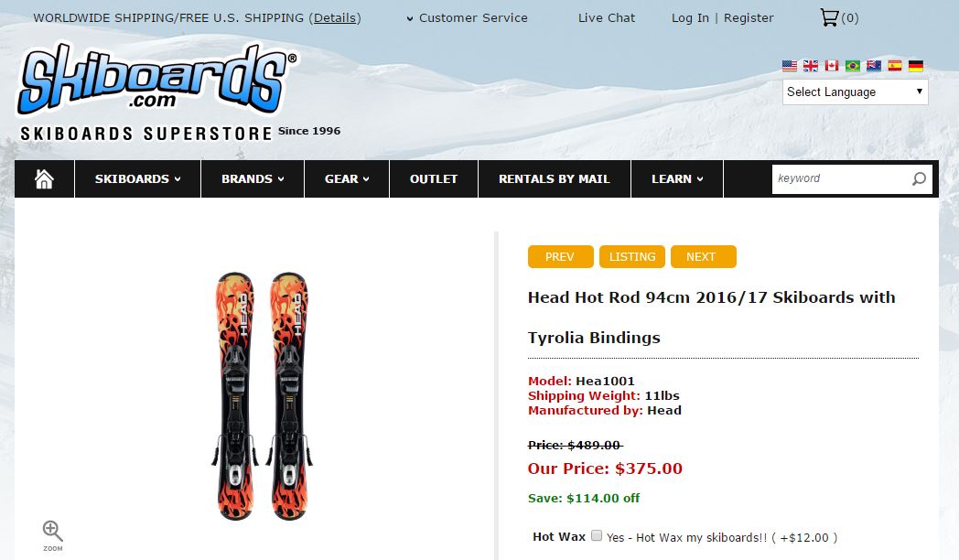The height and width of the screenshot is (560, 959).
Task: Go to the Next product
Action: (x=704, y=257)
